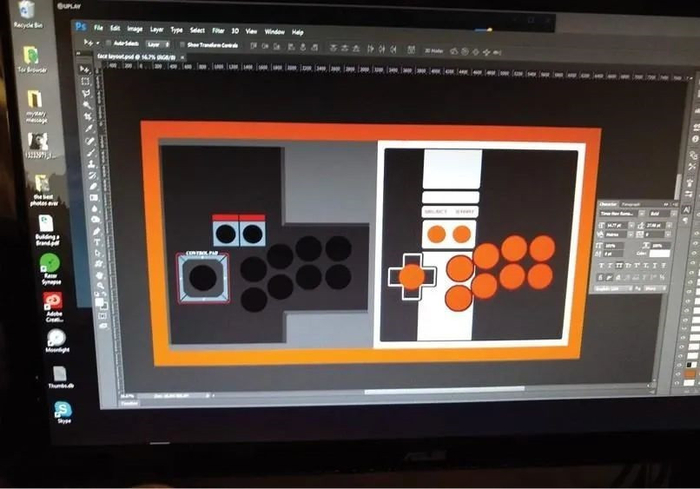This screenshot has height=489, width=700.
Task: Open the Metrics kerning dropdown
Action: (x=631, y=234)
